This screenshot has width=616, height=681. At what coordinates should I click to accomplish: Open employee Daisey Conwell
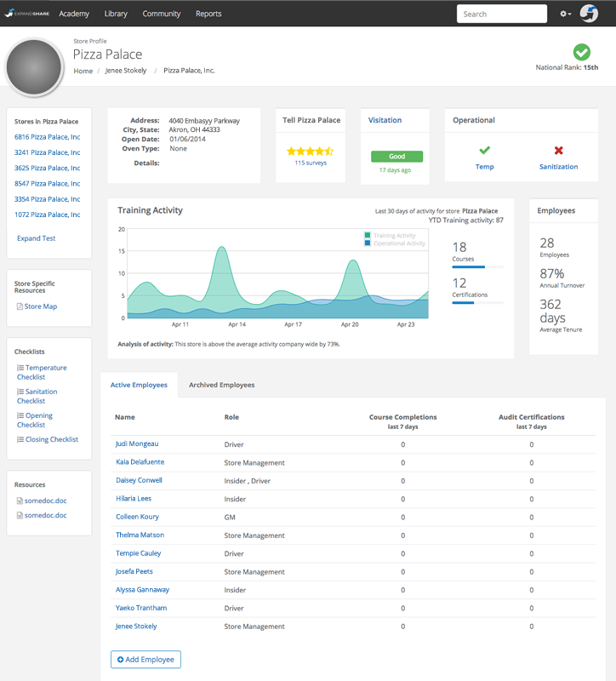coord(139,480)
